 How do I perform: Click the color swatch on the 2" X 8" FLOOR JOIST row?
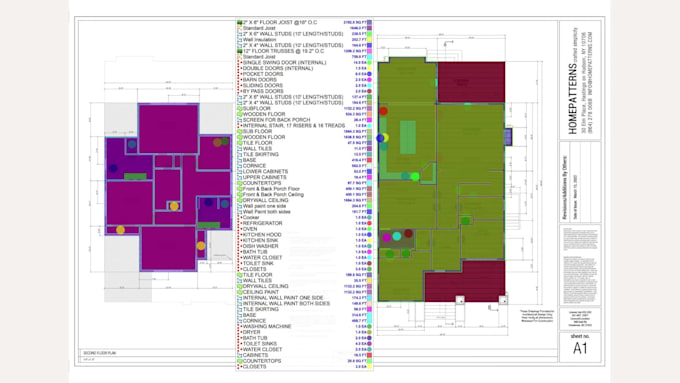tap(369, 22)
